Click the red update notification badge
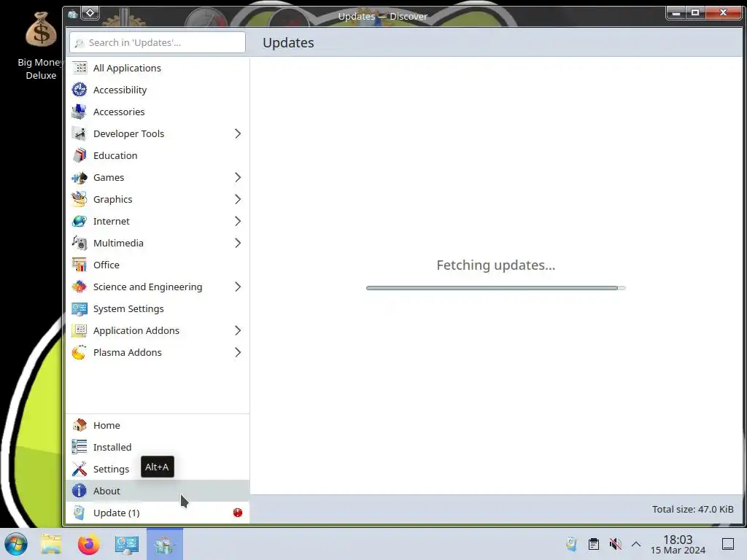This screenshot has width=747, height=560. tap(238, 513)
